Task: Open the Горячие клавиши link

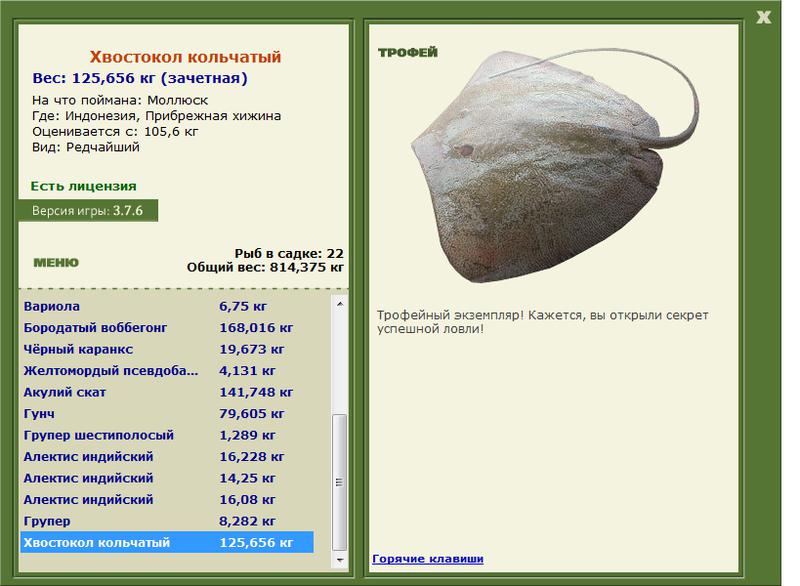Action: pyautogui.click(x=428, y=558)
